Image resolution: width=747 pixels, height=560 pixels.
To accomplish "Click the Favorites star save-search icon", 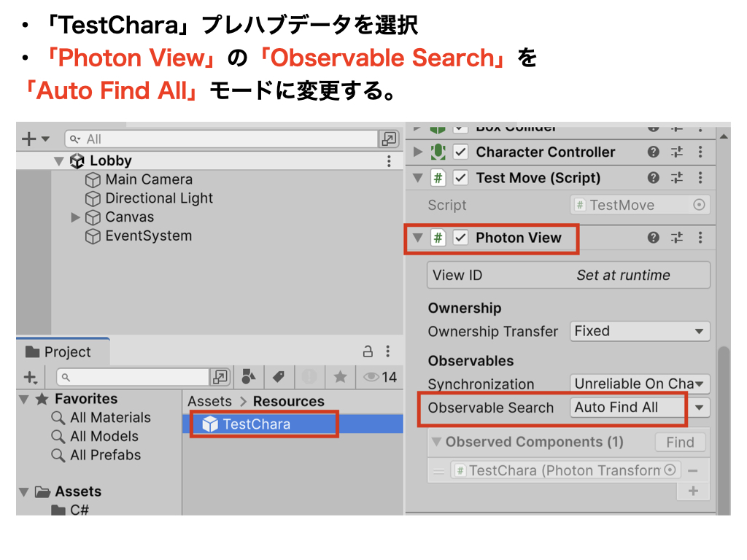I will pos(340,377).
